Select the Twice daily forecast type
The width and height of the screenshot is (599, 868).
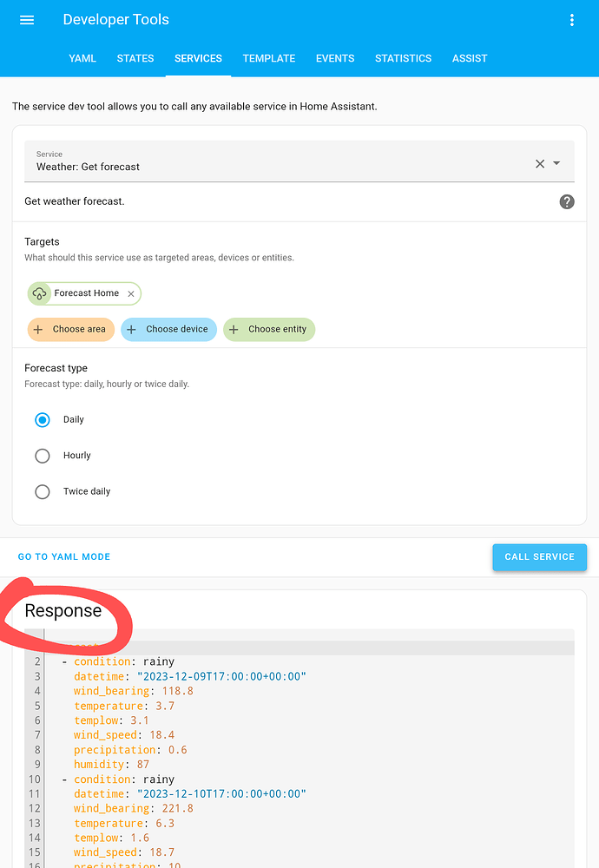[42, 491]
